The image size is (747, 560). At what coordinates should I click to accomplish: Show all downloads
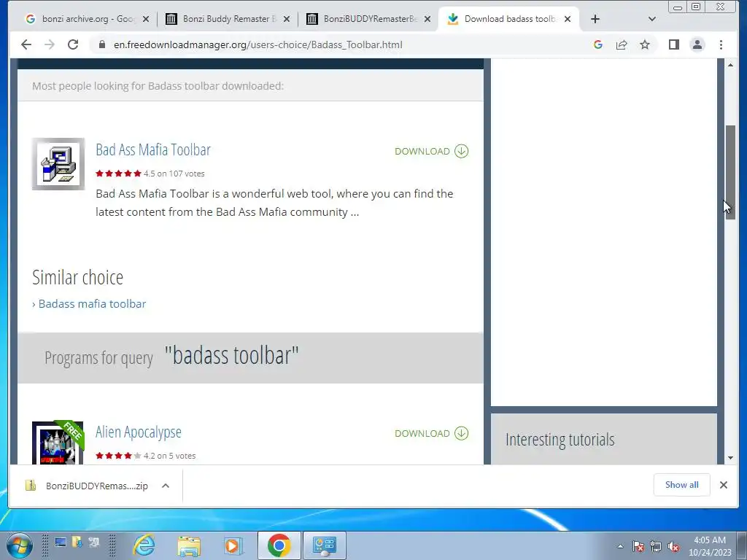682,485
